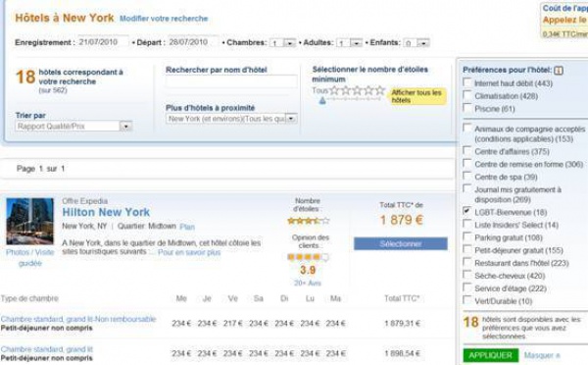Click the 1 879 € total price
The height and width of the screenshot is (365, 588).
[x=401, y=220]
